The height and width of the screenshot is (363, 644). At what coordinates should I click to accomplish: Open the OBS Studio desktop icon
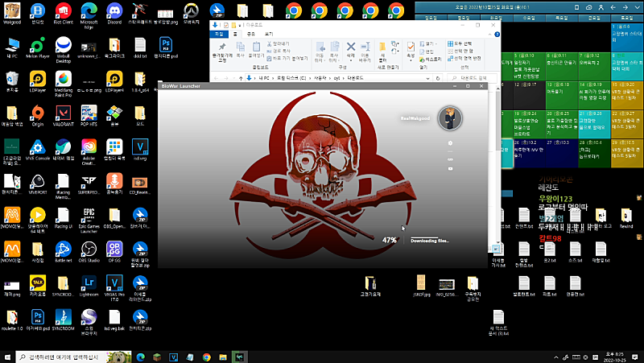coord(89,250)
